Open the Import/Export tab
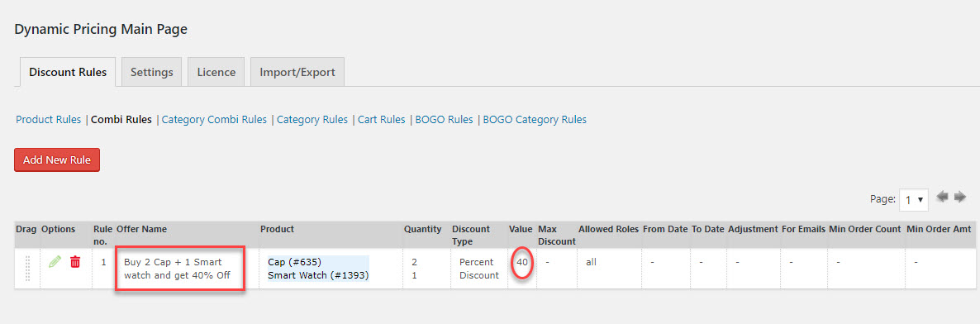 pos(297,72)
